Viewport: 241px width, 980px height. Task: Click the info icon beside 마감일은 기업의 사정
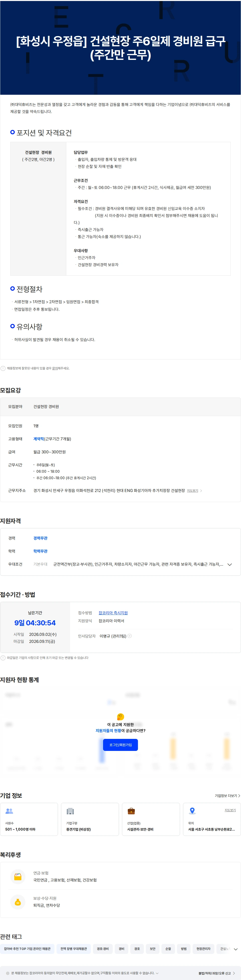tap(3, 658)
